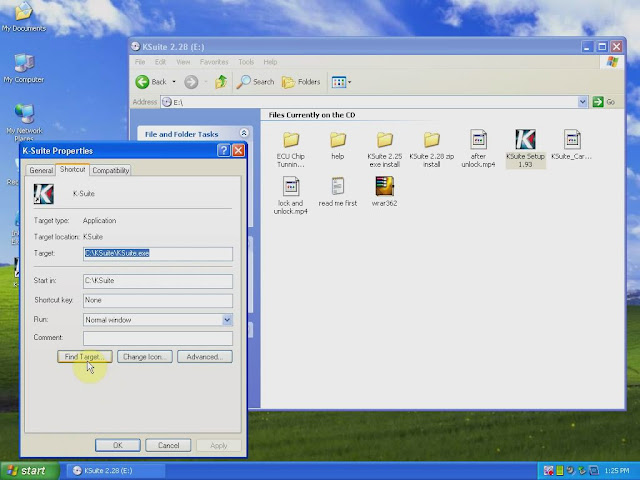Open the Favorites menu
The height and width of the screenshot is (480, 640).
pos(214,62)
